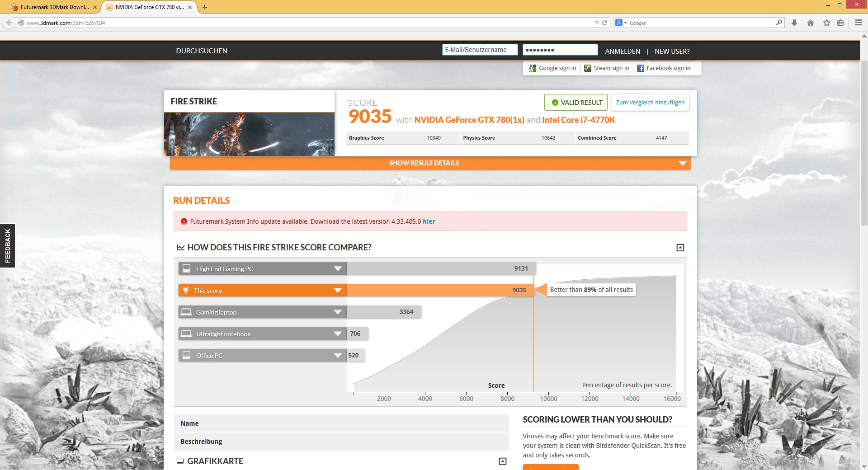The image size is (868, 470).
Task: Open the FEEDBACK side tab
Action: tap(8, 246)
